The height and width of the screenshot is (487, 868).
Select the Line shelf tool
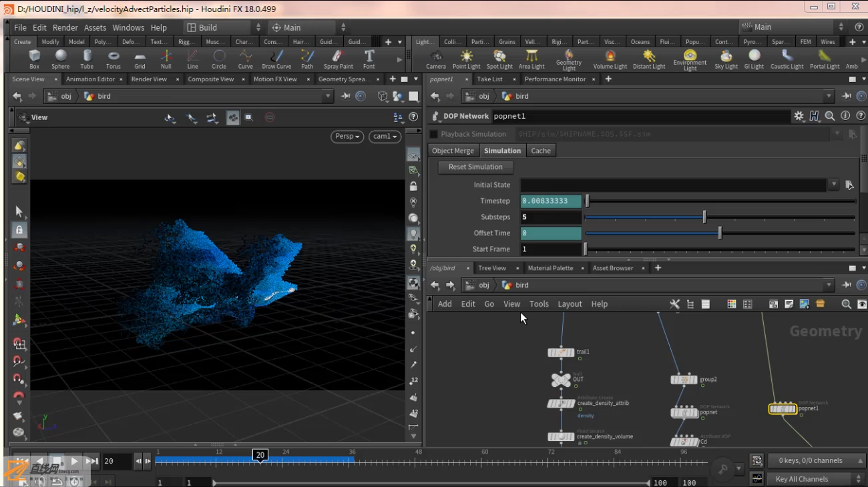pyautogui.click(x=192, y=59)
